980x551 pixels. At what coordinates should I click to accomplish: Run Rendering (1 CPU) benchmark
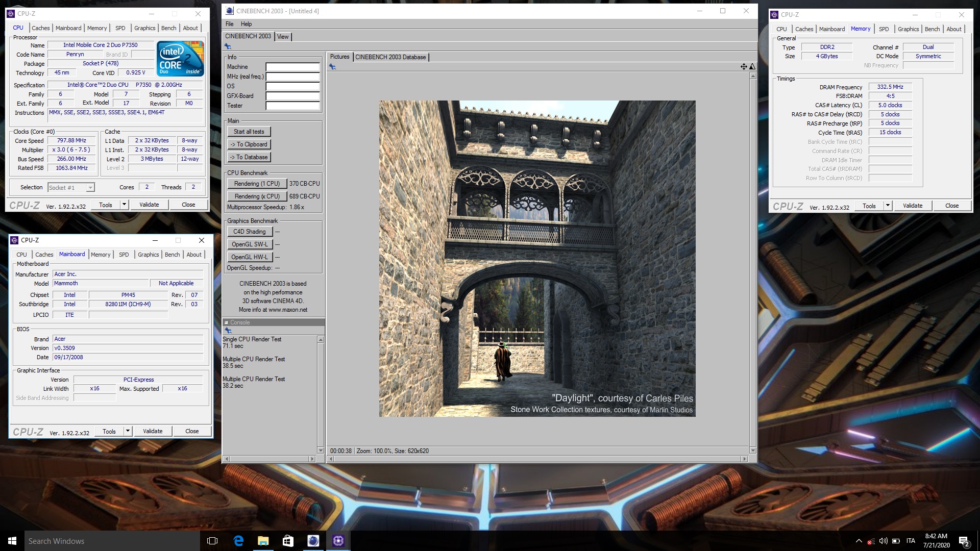point(257,184)
